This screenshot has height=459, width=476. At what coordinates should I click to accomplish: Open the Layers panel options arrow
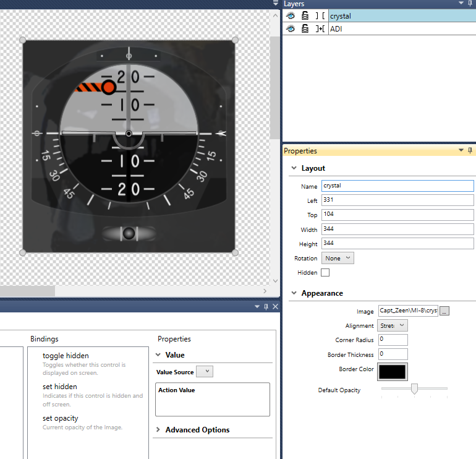coord(461,3)
